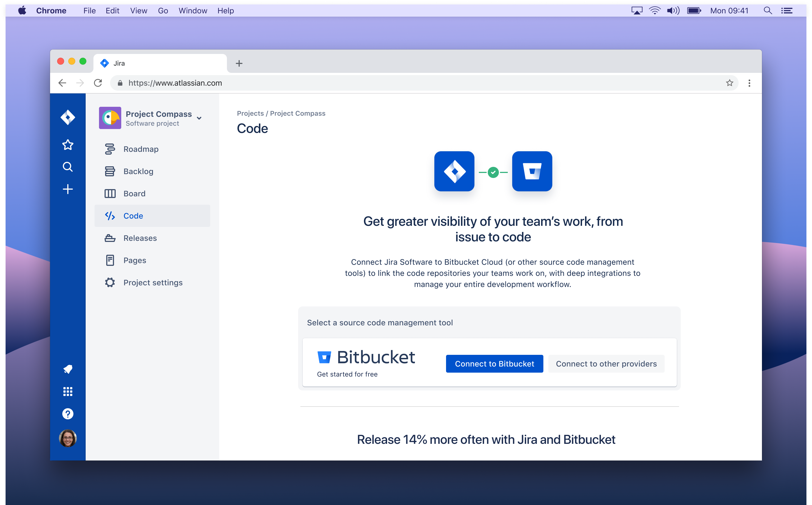Click 'Get started for free' text
This screenshot has width=812, height=505.
(347, 374)
